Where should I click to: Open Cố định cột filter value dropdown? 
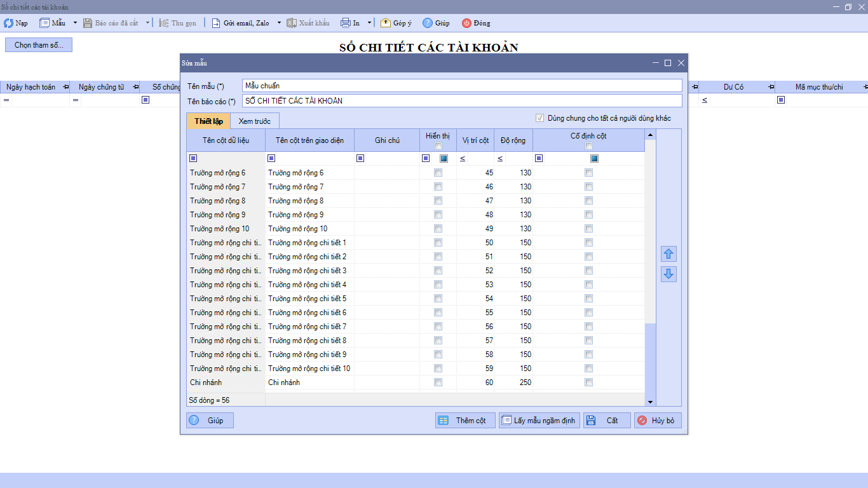[594, 158]
